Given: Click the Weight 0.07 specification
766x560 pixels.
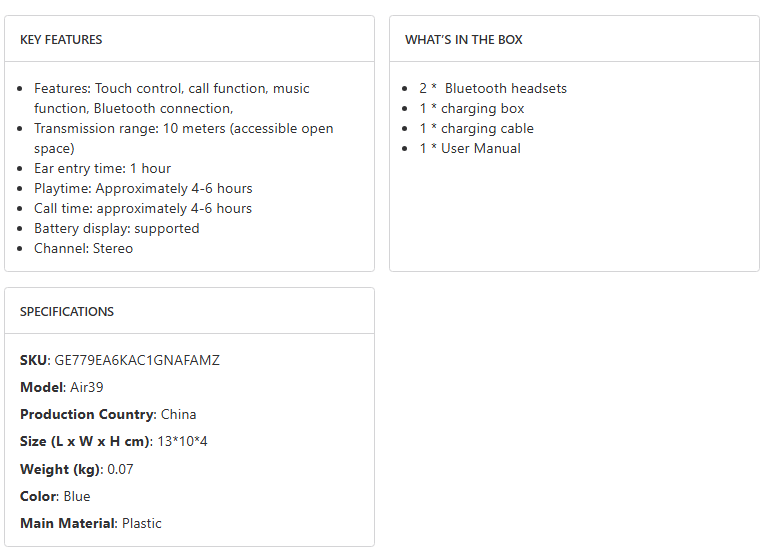Looking at the screenshot, I should pos(76,469).
